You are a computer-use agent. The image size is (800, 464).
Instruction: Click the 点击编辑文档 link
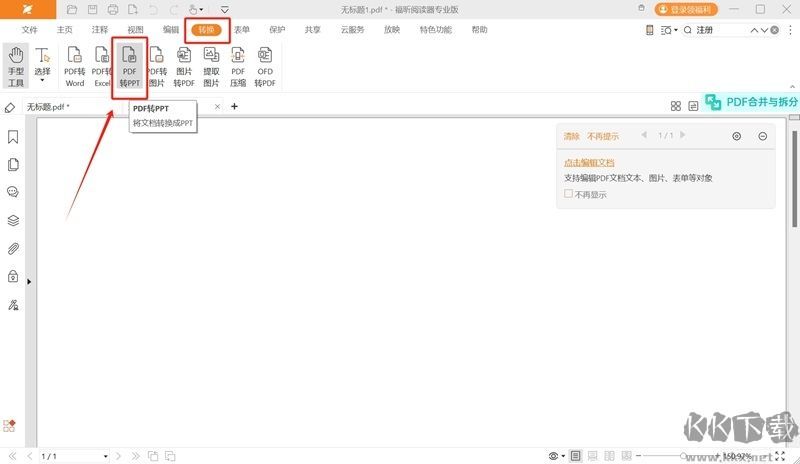tap(589, 162)
